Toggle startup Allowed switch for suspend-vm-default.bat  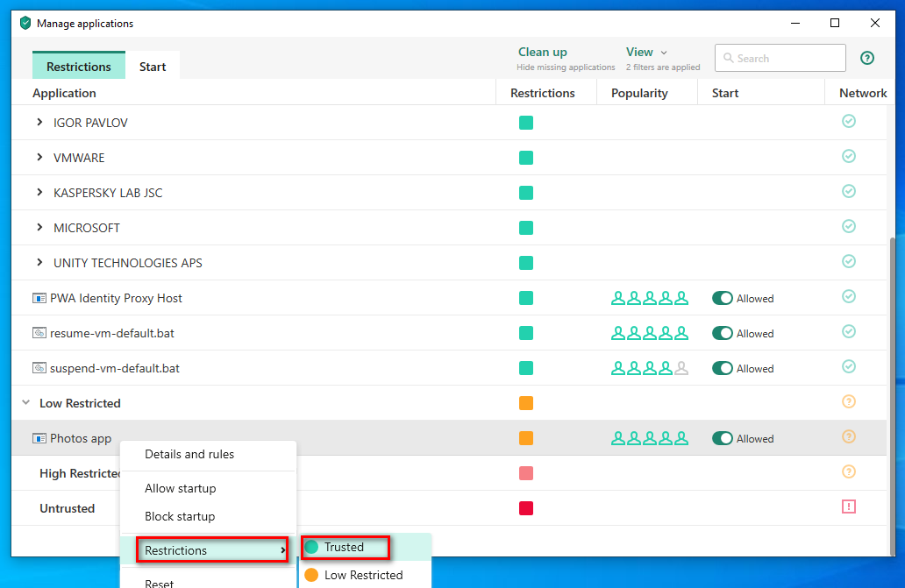pos(722,368)
